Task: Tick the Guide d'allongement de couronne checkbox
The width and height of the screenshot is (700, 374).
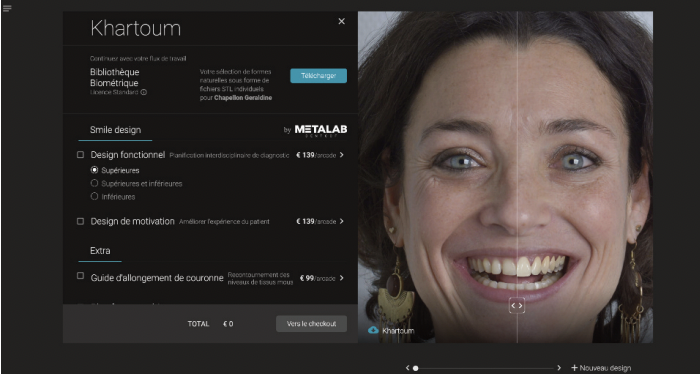Action: click(x=80, y=276)
